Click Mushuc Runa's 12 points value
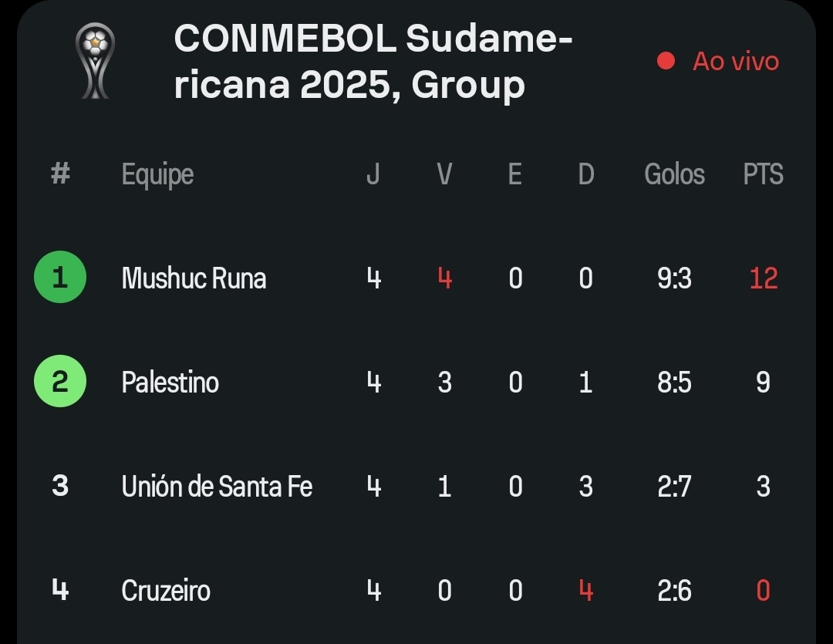Image resolution: width=833 pixels, height=644 pixels. coord(764,278)
